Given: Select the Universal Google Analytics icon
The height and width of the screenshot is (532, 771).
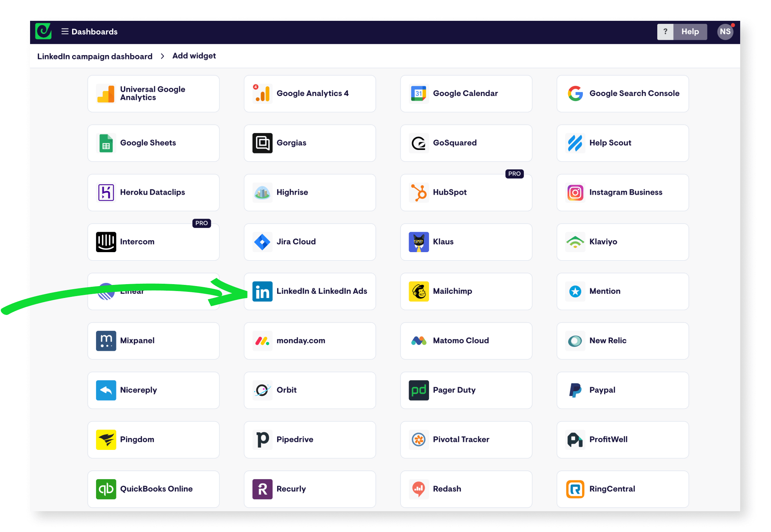Looking at the screenshot, I should click(x=106, y=94).
